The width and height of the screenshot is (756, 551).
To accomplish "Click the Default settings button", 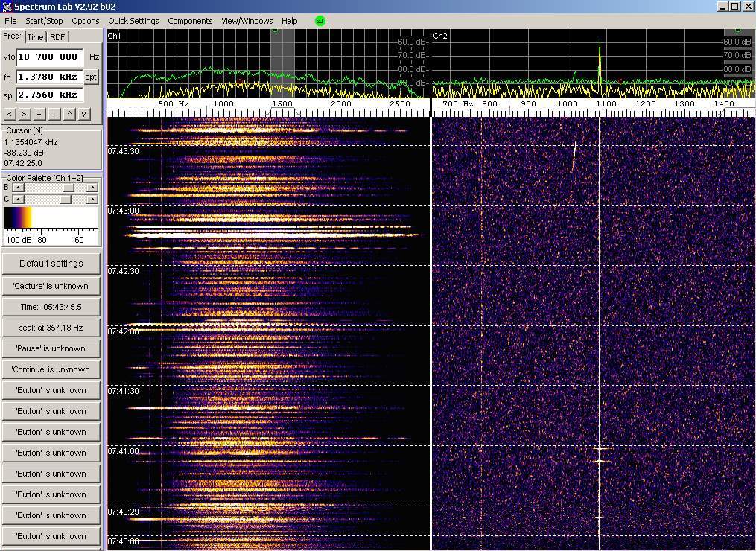I will (51, 264).
